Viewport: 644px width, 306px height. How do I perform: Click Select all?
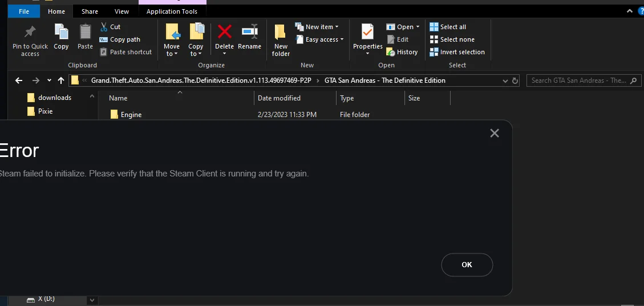pyautogui.click(x=448, y=27)
